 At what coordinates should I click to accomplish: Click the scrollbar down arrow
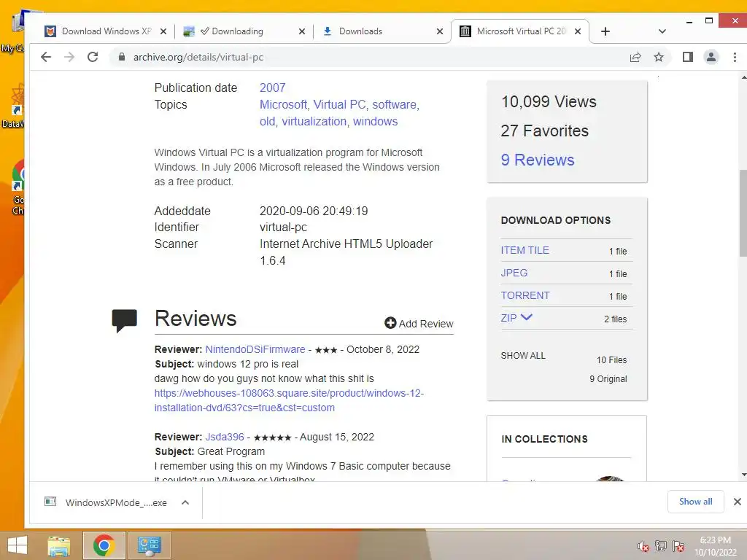(x=743, y=475)
